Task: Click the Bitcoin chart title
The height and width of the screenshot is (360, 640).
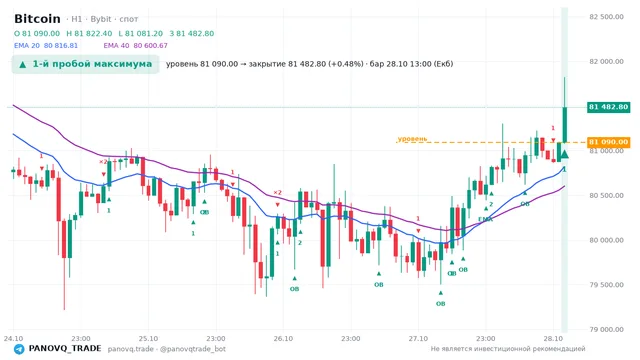Action: point(37,19)
